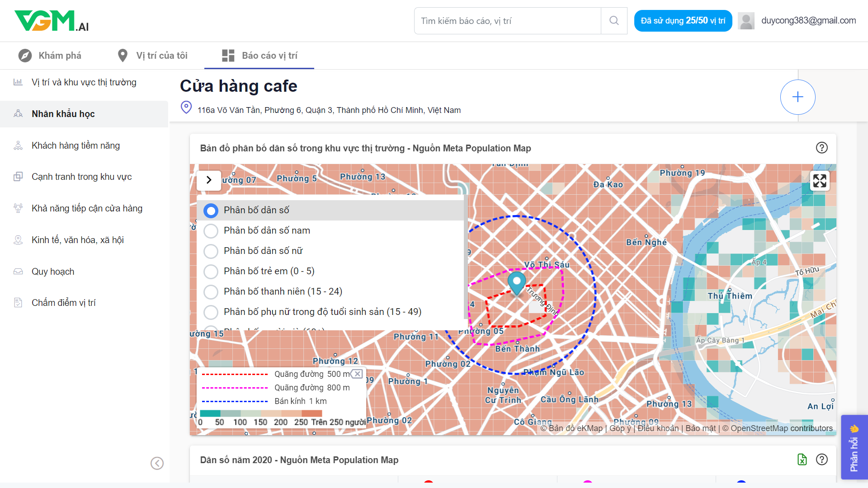Click the user avatar icon
This screenshot has height=488, width=868.
click(x=746, y=21)
